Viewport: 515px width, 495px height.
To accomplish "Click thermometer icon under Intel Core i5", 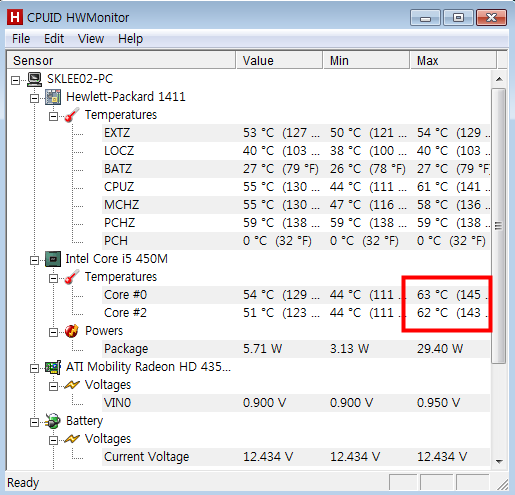I will 72,277.
